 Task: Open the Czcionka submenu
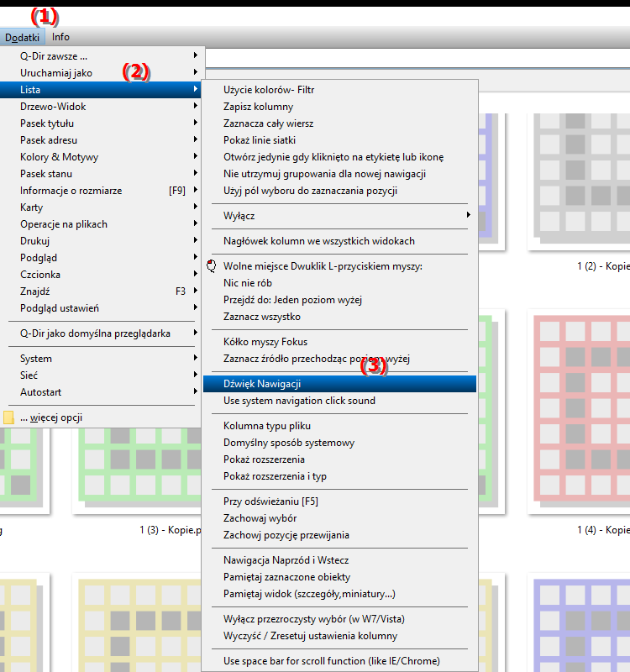pos(102,275)
